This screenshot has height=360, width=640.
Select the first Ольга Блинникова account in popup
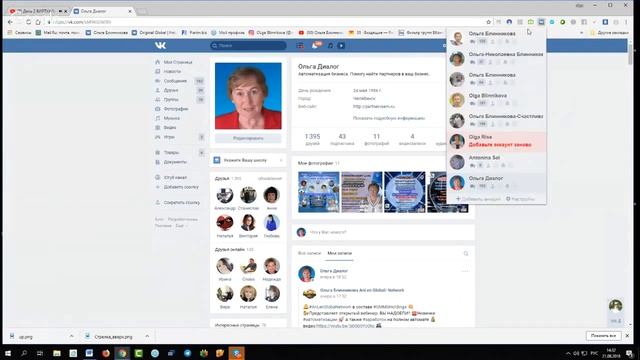[x=496, y=38]
